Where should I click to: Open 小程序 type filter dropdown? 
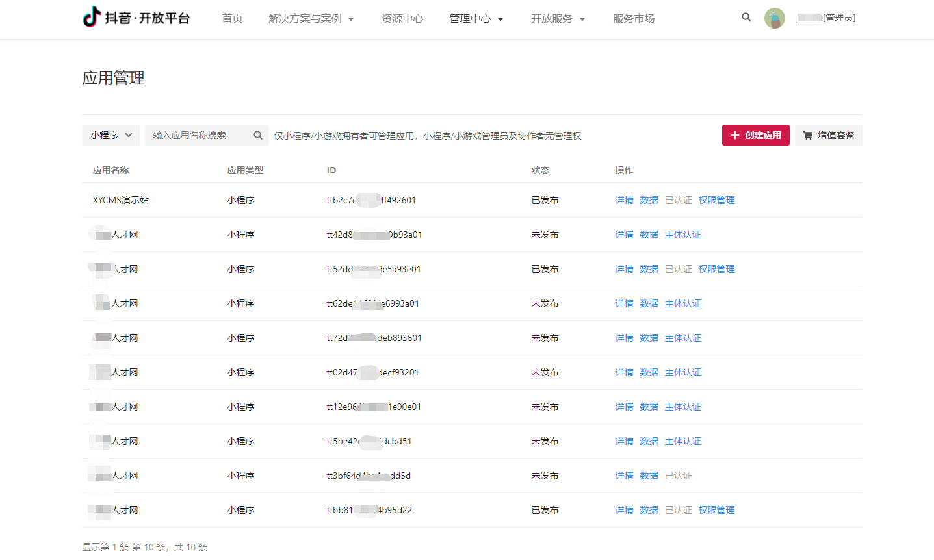111,135
